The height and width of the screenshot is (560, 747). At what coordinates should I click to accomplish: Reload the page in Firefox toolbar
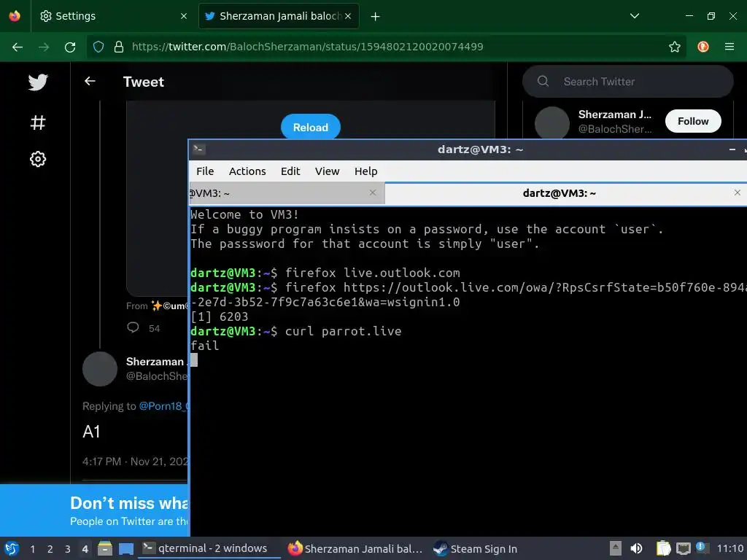70,47
